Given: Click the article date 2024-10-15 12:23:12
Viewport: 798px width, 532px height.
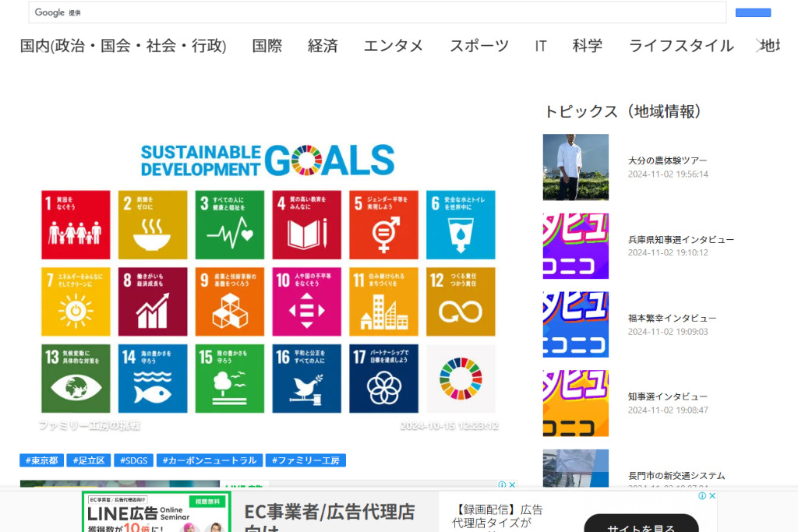Looking at the screenshot, I should pyautogui.click(x=449, y=426).
